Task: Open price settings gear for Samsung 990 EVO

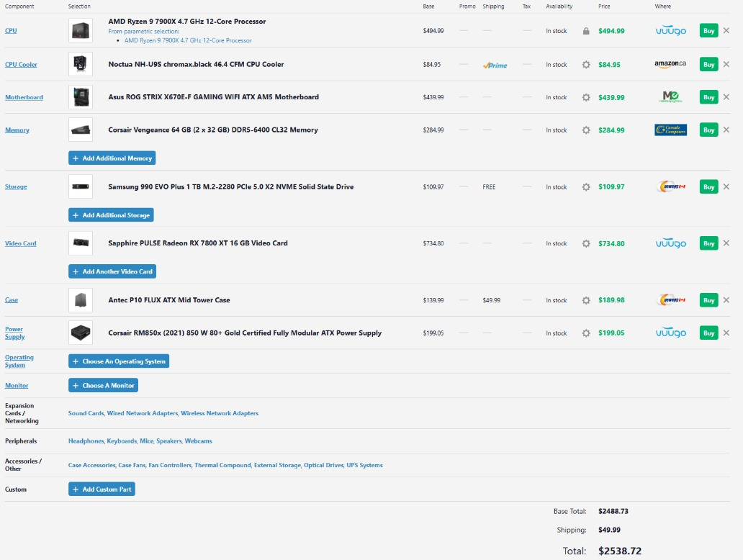Action: [586, 186]
